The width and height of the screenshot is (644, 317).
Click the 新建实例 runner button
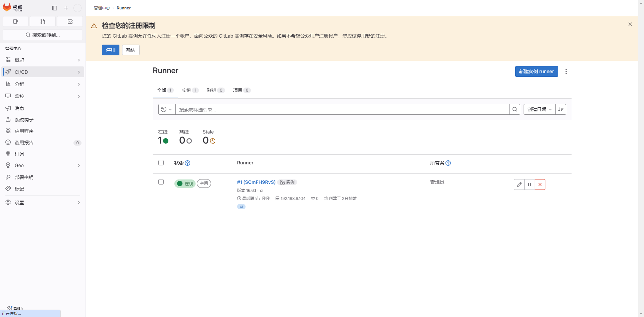(x=536, y=71)
